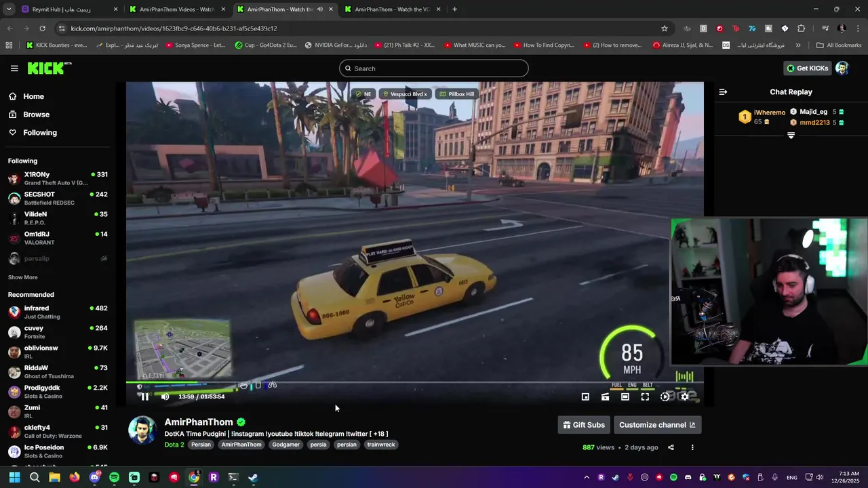
Task: Open recommended channel cuvey
Action: point(58,332)
